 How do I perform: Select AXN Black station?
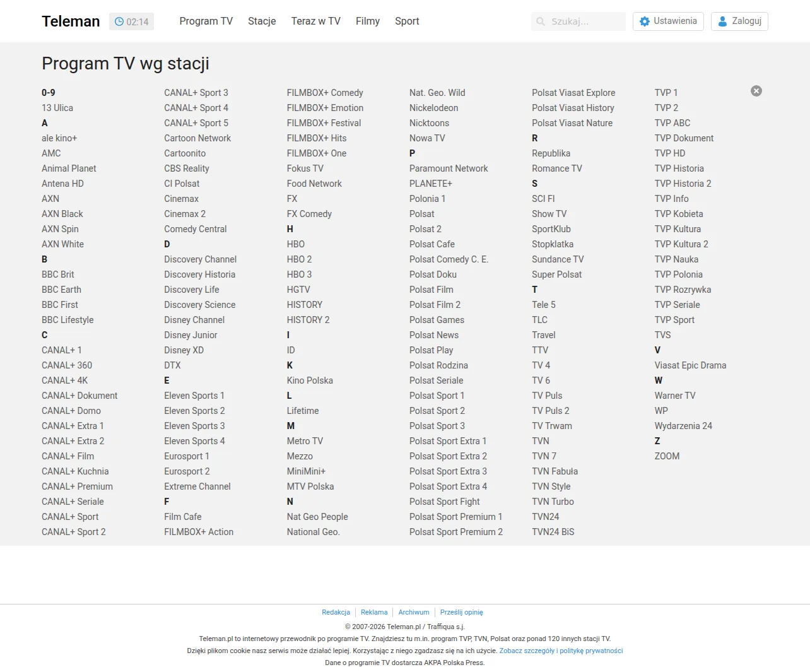(62, 214)
